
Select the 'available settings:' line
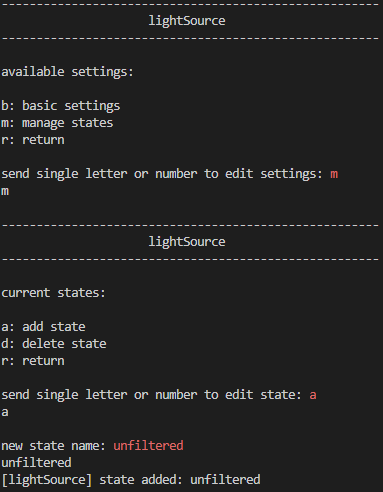[67, 72]
